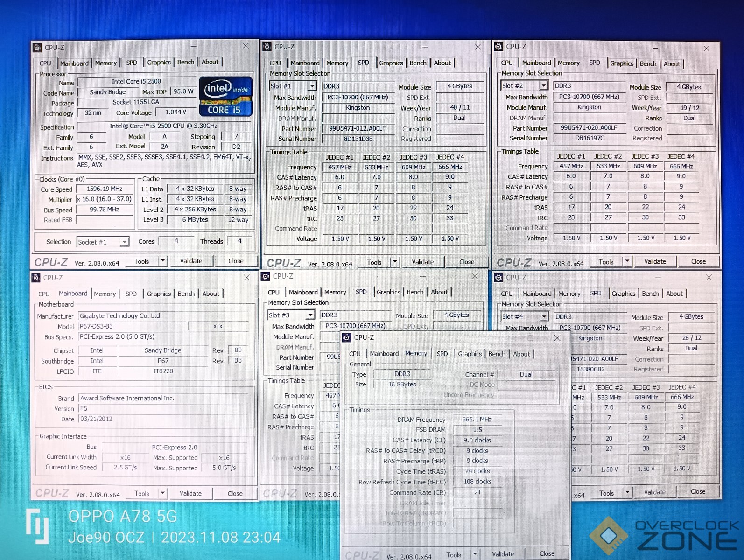This screenshot has height=560, width=744.
Task: Click CPU-Z title icon of the Processor info window
Action: pos(37,48)
